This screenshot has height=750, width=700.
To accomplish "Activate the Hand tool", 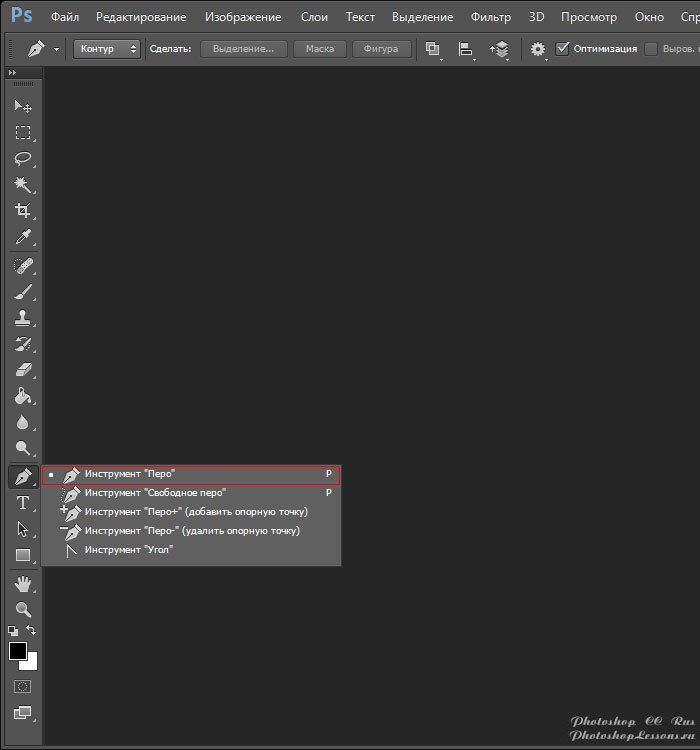I will [x=22, y=583].
